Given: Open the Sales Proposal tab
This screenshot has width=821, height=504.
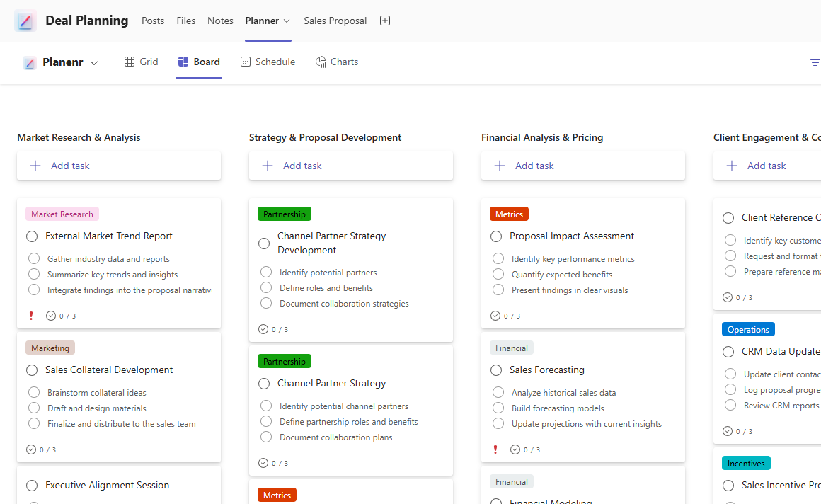Looking at the screenshot, I should [335, 21].
